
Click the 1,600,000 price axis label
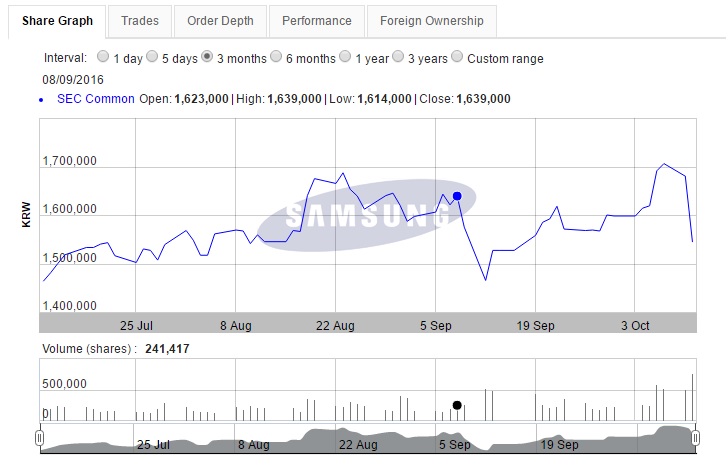pyautogui.click(x=70, y=209)
